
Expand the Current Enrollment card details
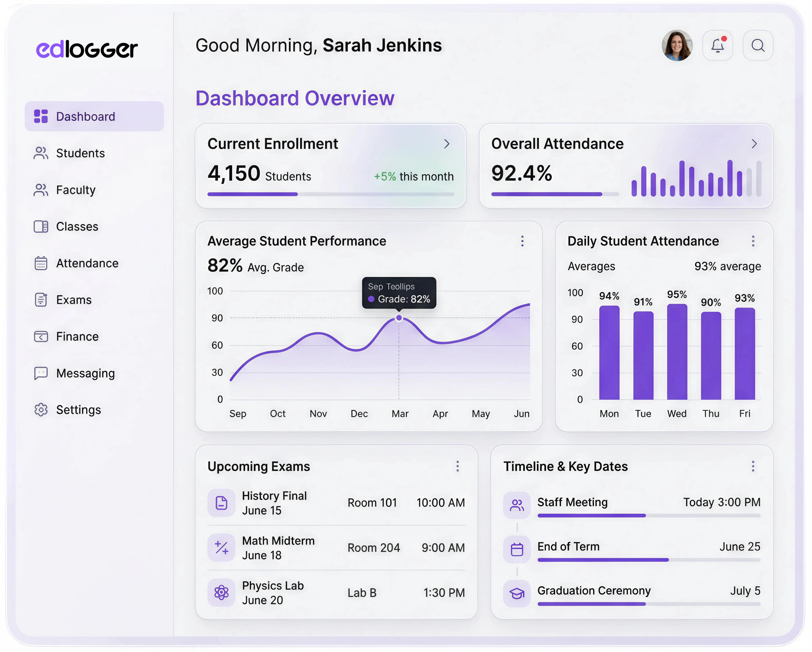tap(447, 144)
